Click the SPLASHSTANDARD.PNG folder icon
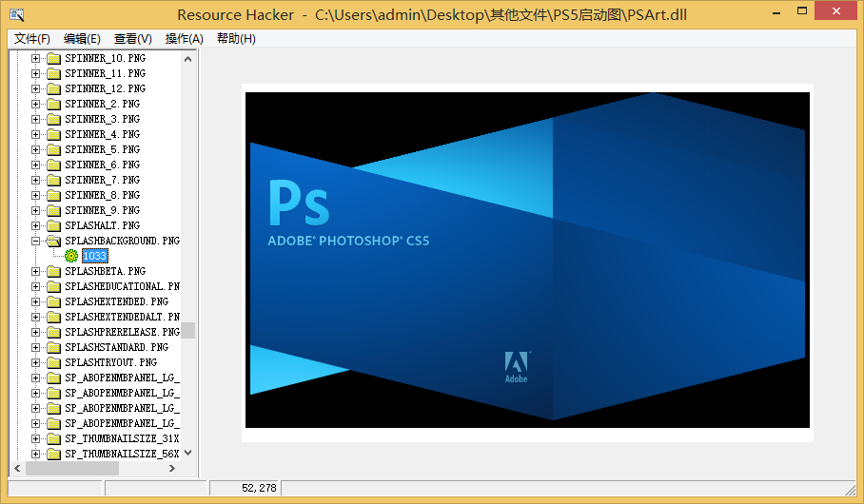The width and height of the screenshot is (864, 504). (x=53, y=347)
